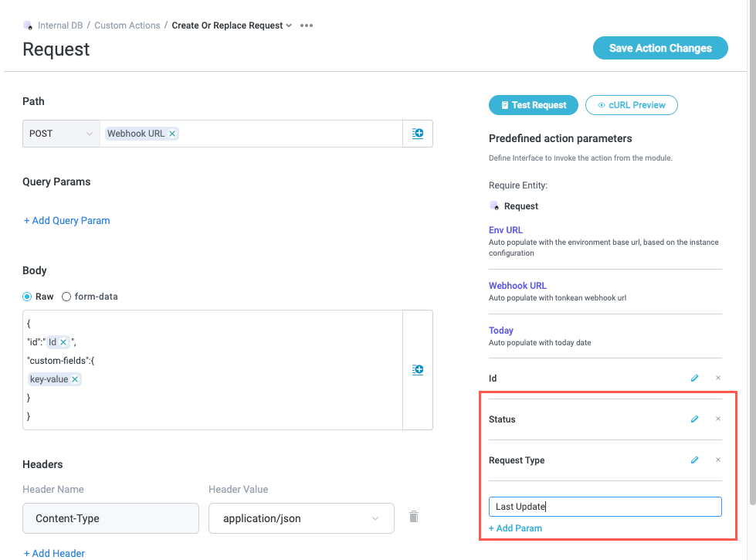Edit the Status parameter with pencil icon
This screenshot has width=756, height=560.
coord(694,419)
